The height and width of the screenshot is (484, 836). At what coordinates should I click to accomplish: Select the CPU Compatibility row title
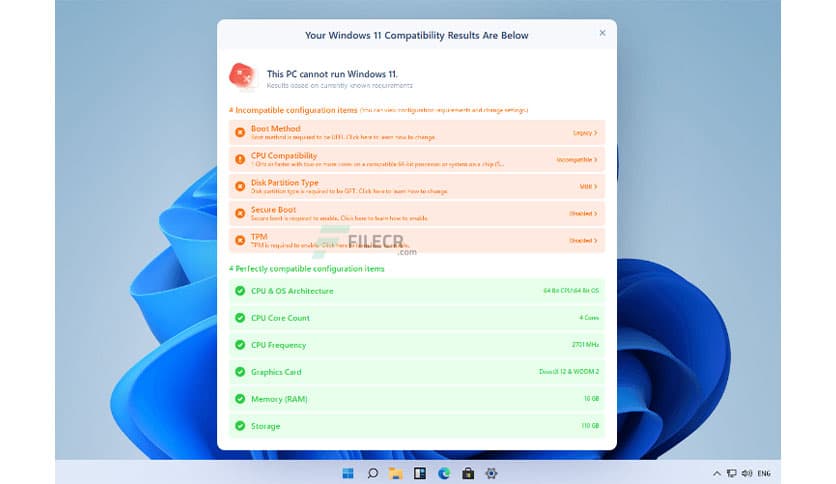[x=284, y=155]
